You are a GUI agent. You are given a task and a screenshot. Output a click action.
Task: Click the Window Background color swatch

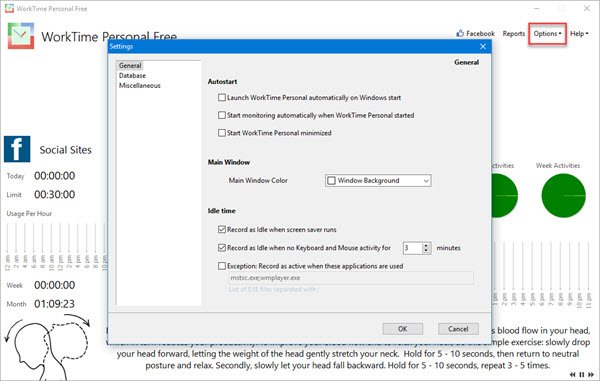pyautogui.click(x=331, y=181)
